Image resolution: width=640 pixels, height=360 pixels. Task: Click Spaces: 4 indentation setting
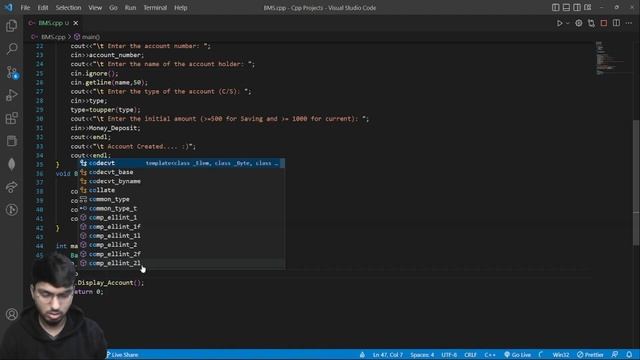pos(422,355)
